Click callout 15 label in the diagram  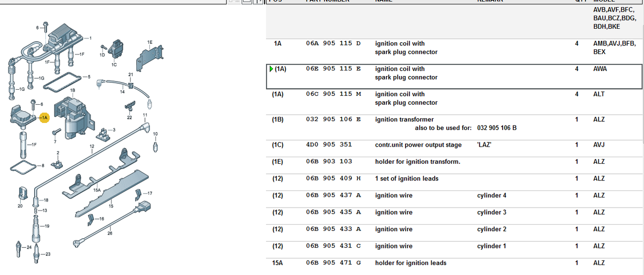tap(111, 206)
